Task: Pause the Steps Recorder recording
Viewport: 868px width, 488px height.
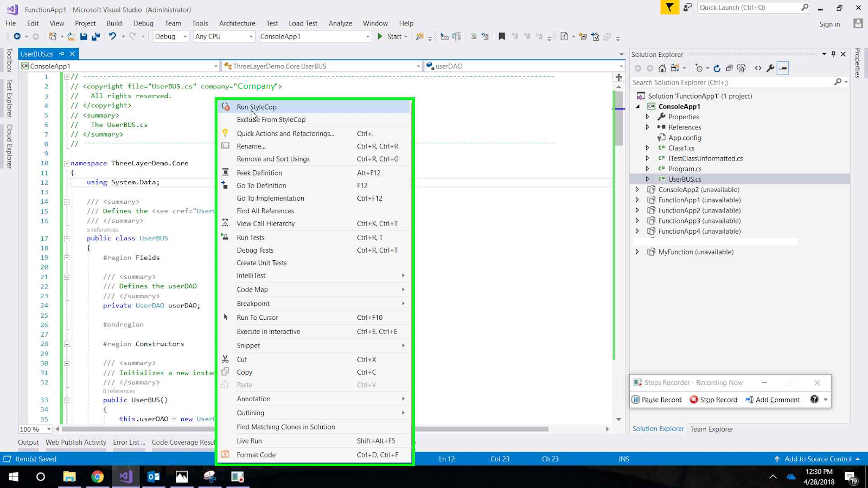Action: coord(657,400)
